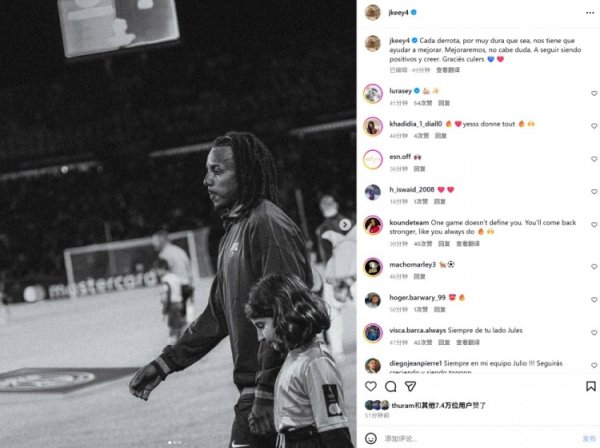600x448 pixels.
Task: Reply to khadidia_1_diall0's comment
Action: click(x=441, y=136)
